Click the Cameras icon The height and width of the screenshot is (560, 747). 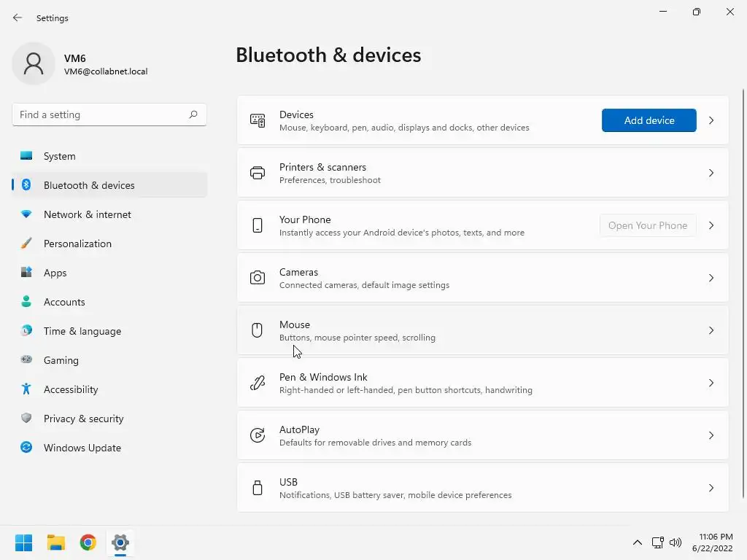pos(258,278)
